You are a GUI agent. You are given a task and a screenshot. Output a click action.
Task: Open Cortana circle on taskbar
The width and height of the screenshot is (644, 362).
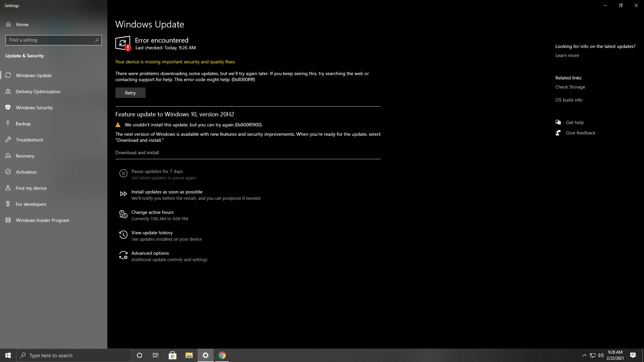click(x=140, y=355)
